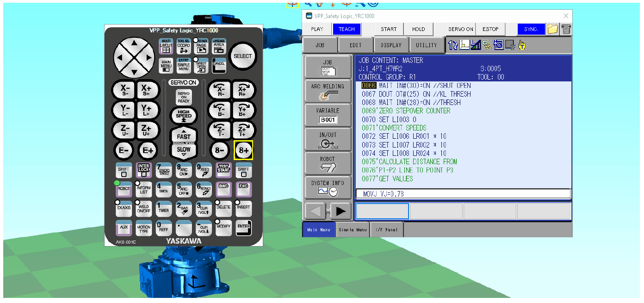Switch to TEACH mode
Screen dimensions: 644x303
(347, 29)
